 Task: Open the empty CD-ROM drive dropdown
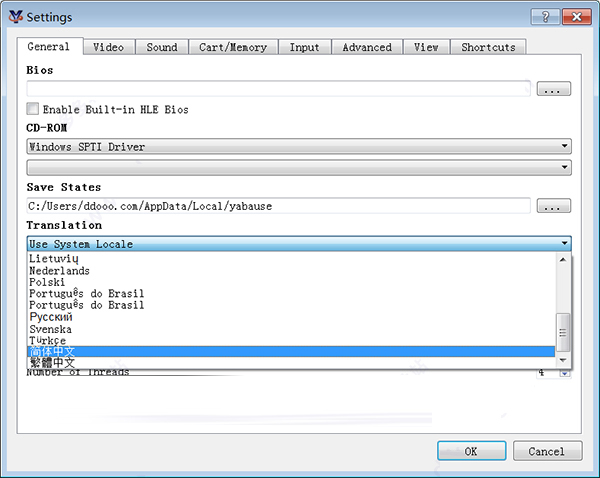pos(299,167)
